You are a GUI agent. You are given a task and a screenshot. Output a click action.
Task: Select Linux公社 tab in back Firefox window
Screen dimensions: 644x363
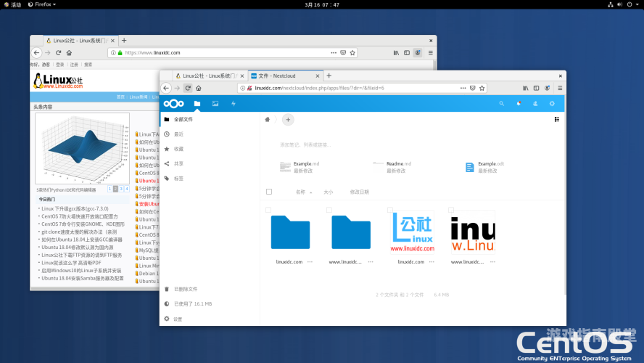(80, 41)
